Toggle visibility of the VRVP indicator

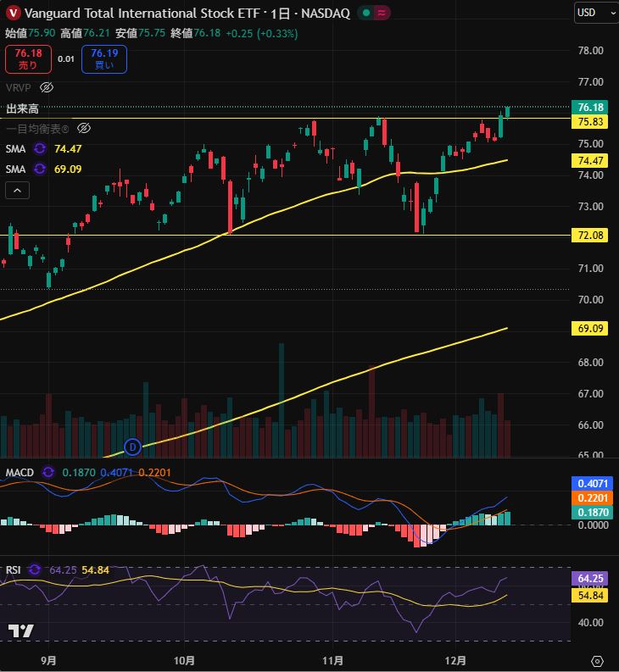click(47, 87)
